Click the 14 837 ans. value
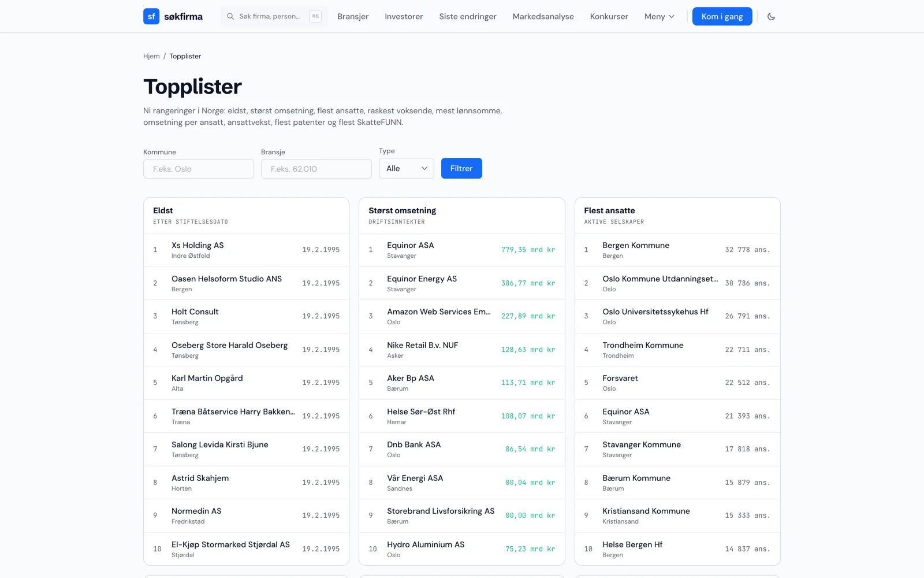This screenshot has height=578, width=924. pos(747,549)
